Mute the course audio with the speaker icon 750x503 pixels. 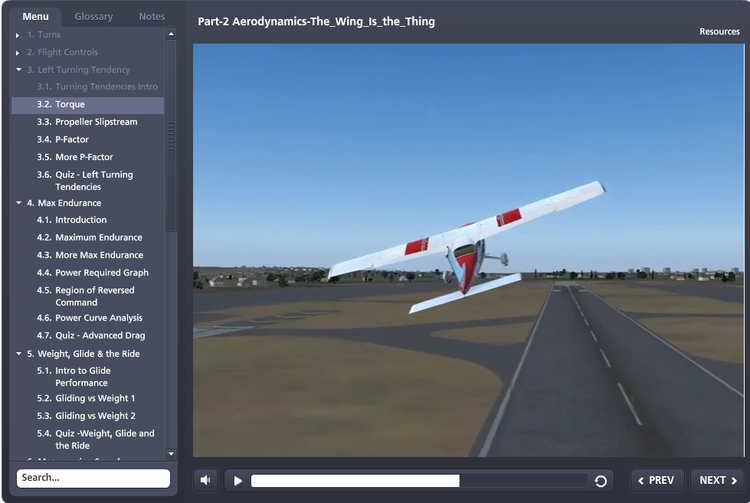pyautogui.click(x=206, y=480)
